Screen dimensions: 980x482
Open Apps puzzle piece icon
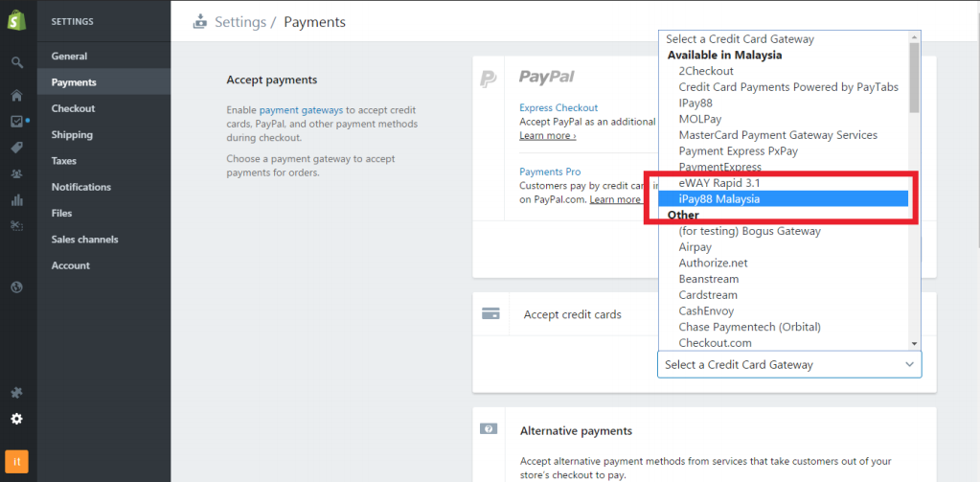[17, 393]
